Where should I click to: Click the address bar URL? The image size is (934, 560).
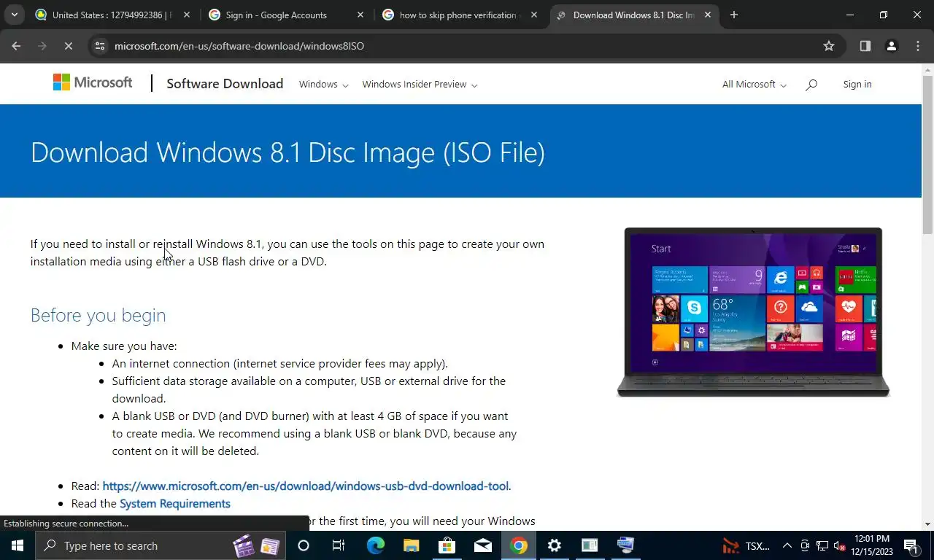tap(239, 46)
